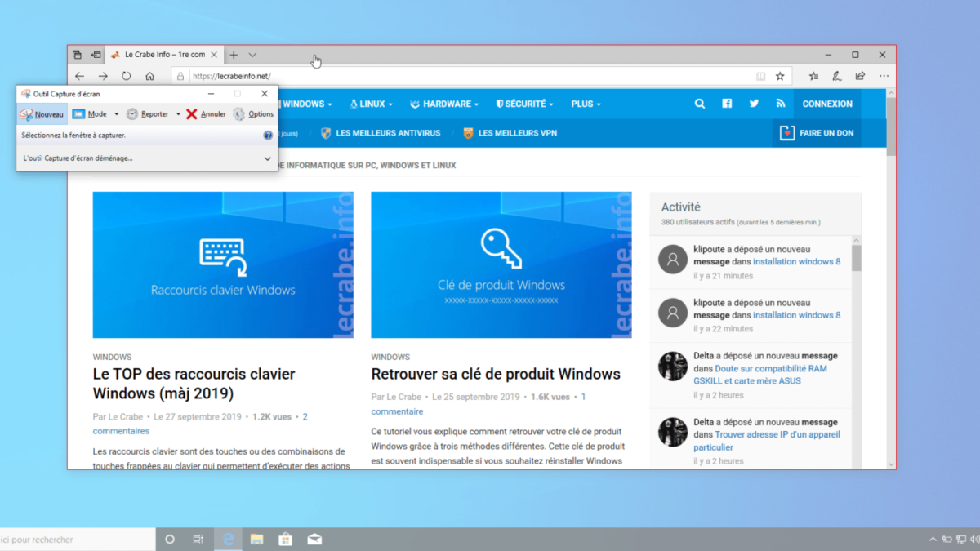Open the LINUX navigation menu
The image size is (980, 551).
click(372, 104)
